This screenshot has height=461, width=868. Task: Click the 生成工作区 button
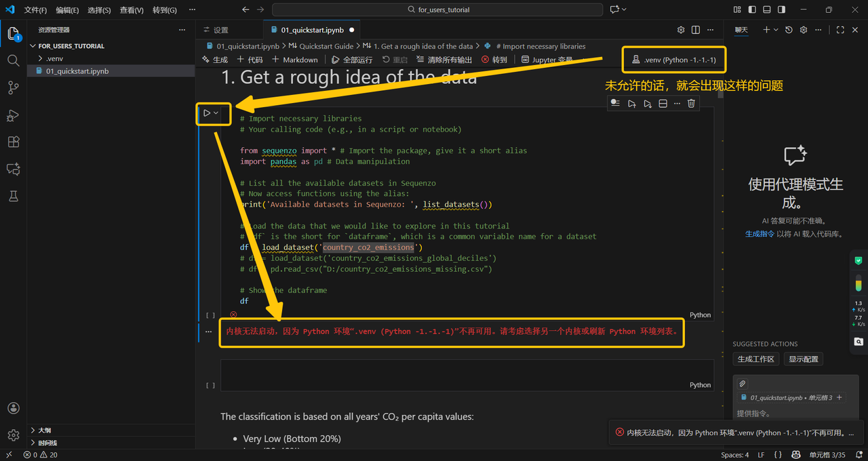756,359
